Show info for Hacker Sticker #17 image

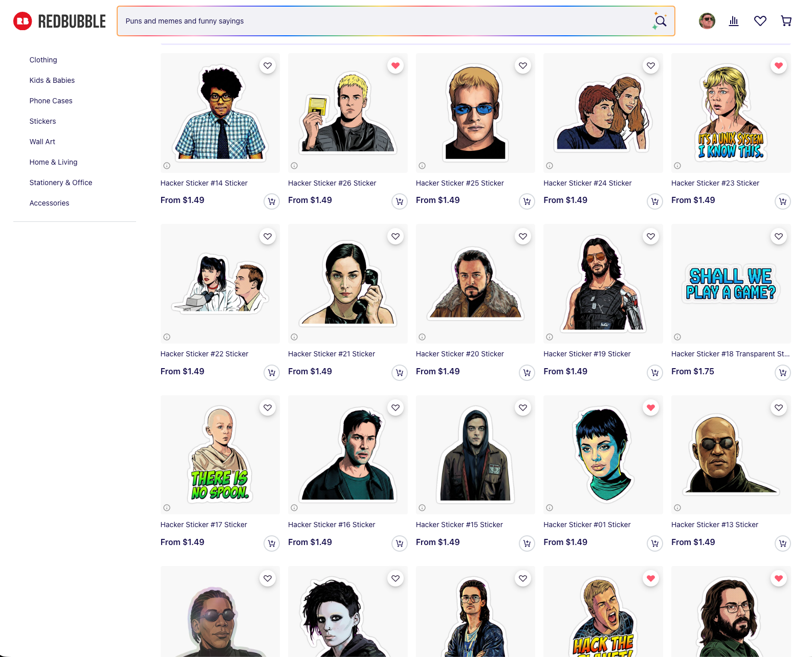pos(167,508)
